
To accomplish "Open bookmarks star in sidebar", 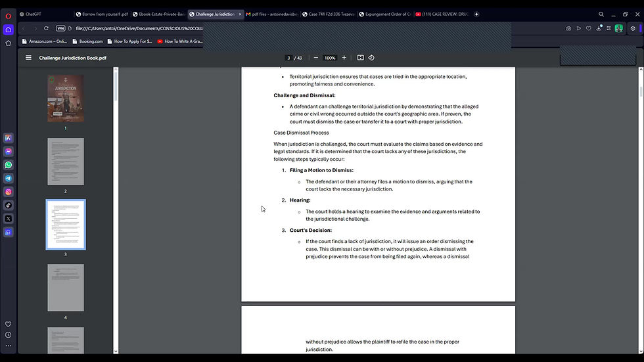I will point(8,43).
